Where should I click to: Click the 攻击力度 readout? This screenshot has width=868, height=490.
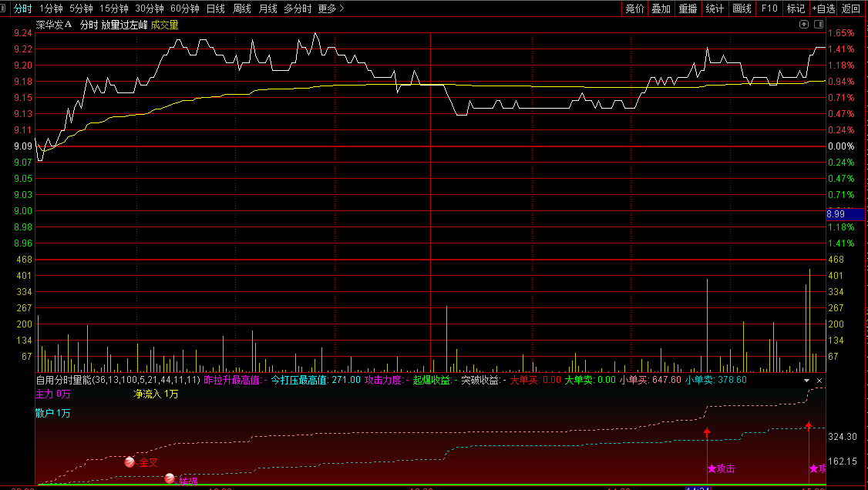point(387,381)
